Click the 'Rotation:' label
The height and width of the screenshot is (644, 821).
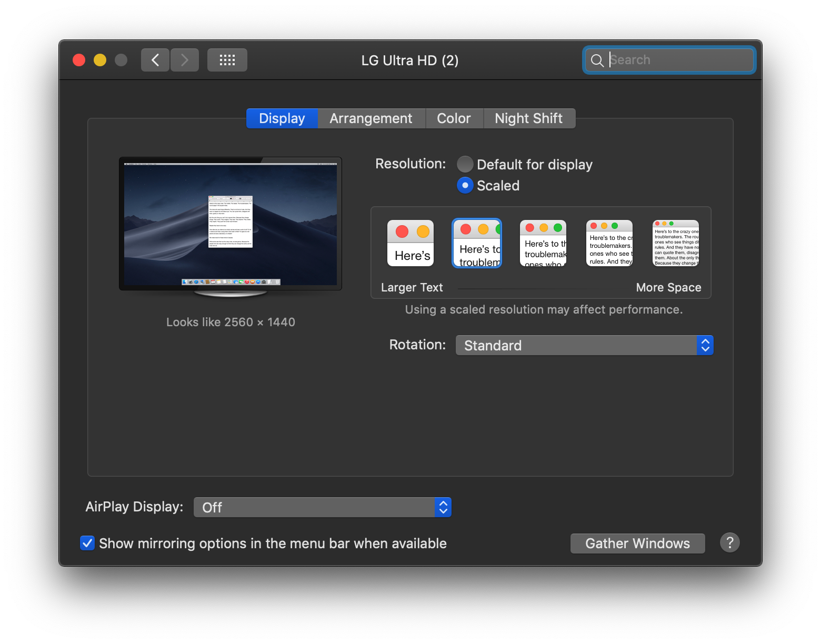(417, 345)
